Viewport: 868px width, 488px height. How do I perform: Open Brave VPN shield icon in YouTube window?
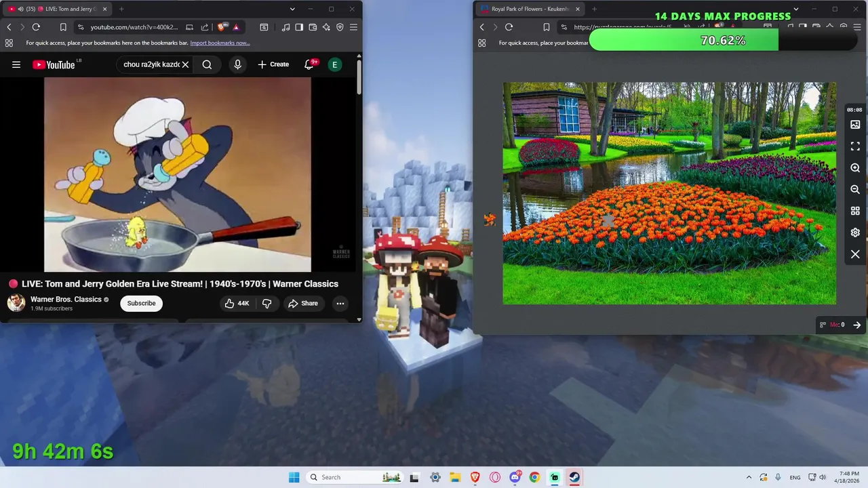point(340,27)
